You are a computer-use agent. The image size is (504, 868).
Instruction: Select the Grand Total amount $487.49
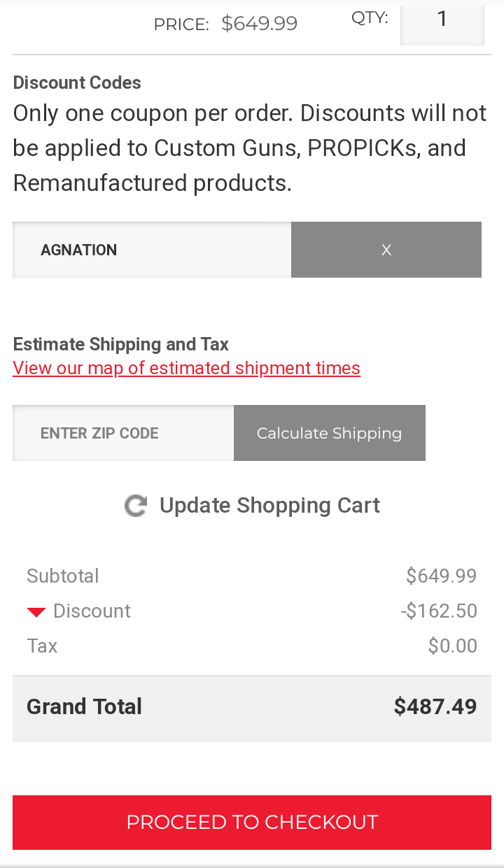pos(435,706)
